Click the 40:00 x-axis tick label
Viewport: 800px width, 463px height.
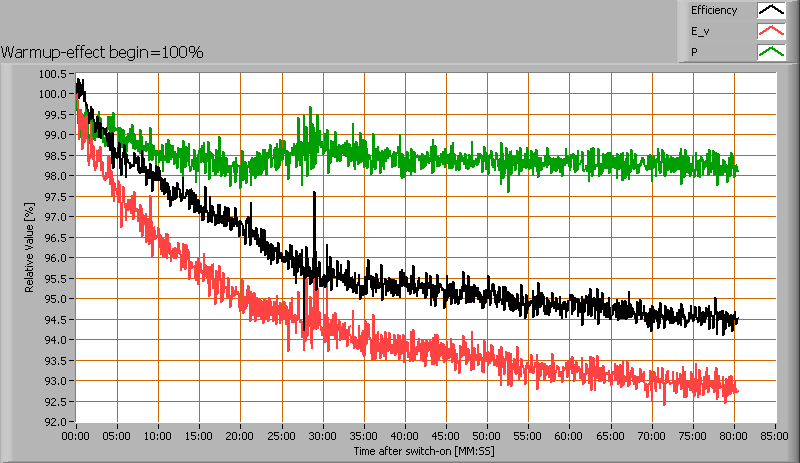click(405, 436)
